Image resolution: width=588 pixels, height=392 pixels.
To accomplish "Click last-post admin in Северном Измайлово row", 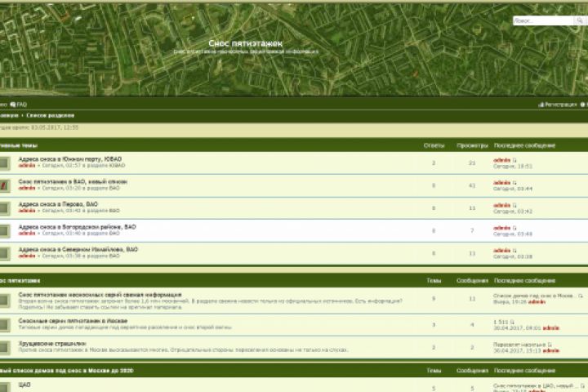I will tap(501, 250).
